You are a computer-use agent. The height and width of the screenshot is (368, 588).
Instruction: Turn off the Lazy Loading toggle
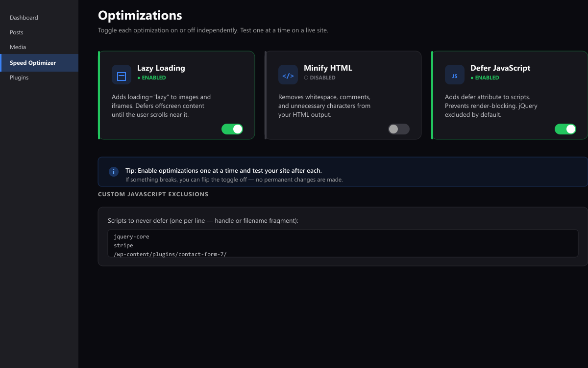pyautogui.click(x=232, y=129)
